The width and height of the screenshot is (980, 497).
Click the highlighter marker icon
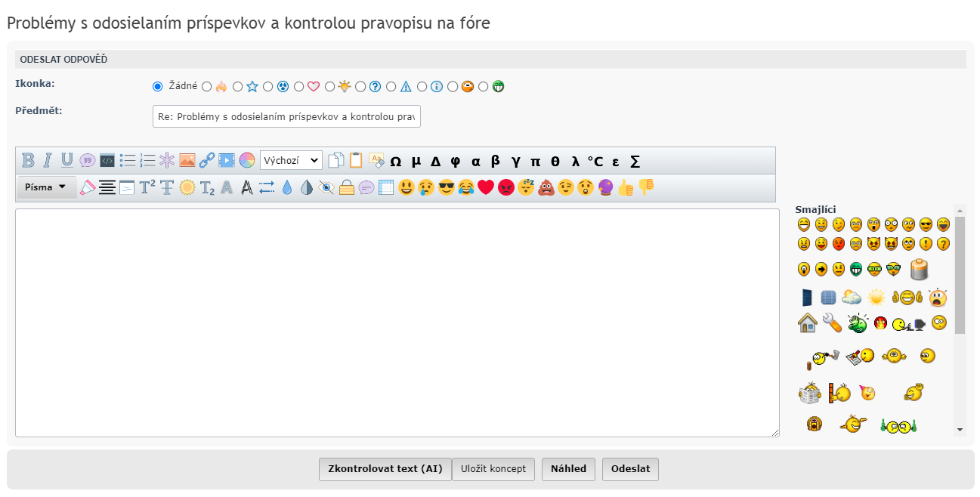click(87, 187)
